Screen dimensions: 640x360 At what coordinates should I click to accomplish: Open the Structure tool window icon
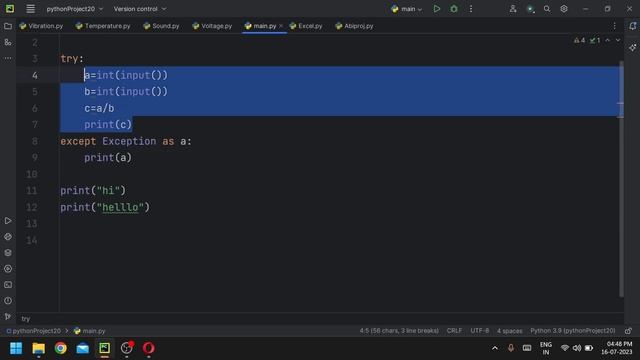point(8,42)
